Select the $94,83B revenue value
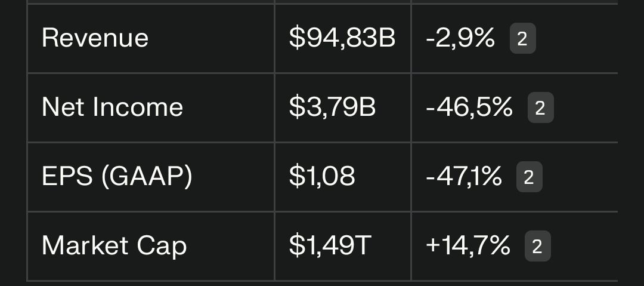 click(x=342, y=39)
